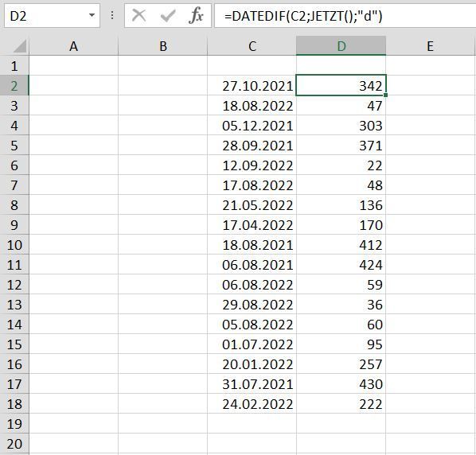
Task: Select cell showing value 170
Action: pyautogui.click(x=341, y=225)
